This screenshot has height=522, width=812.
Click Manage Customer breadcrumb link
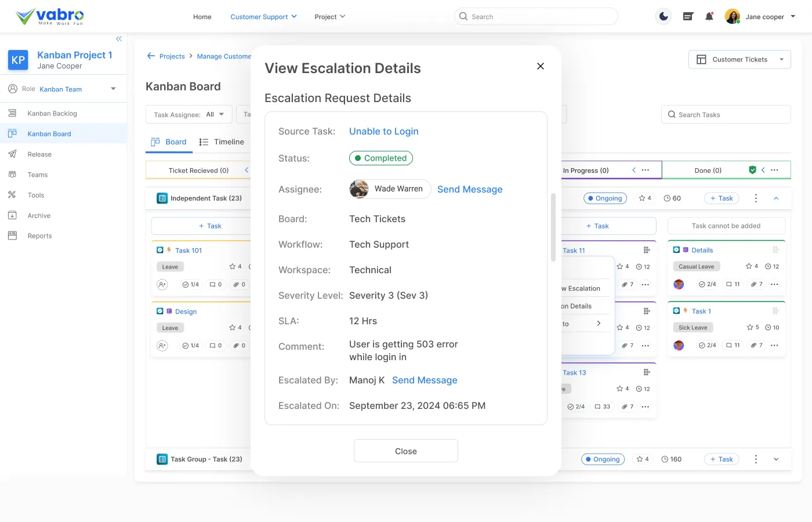coord(224,56)
